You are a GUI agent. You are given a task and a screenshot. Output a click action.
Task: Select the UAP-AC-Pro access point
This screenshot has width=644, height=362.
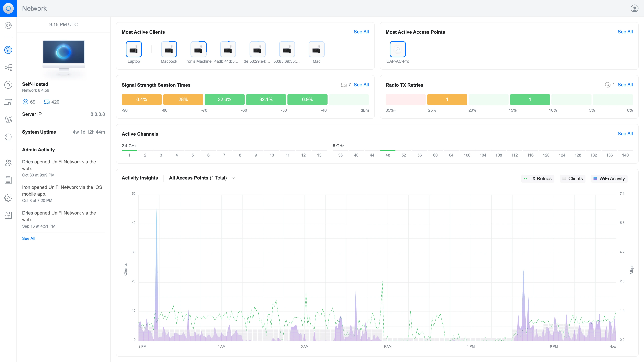397,49
